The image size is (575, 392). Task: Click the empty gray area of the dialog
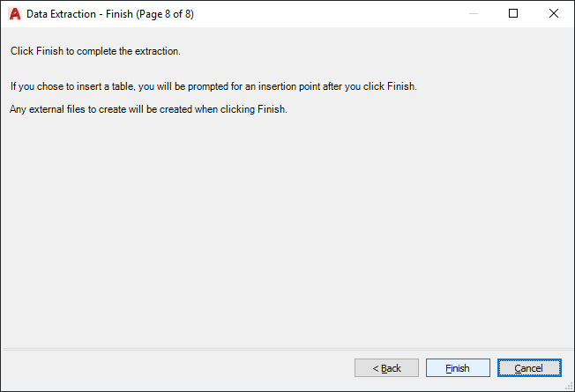tap(287, 229)
